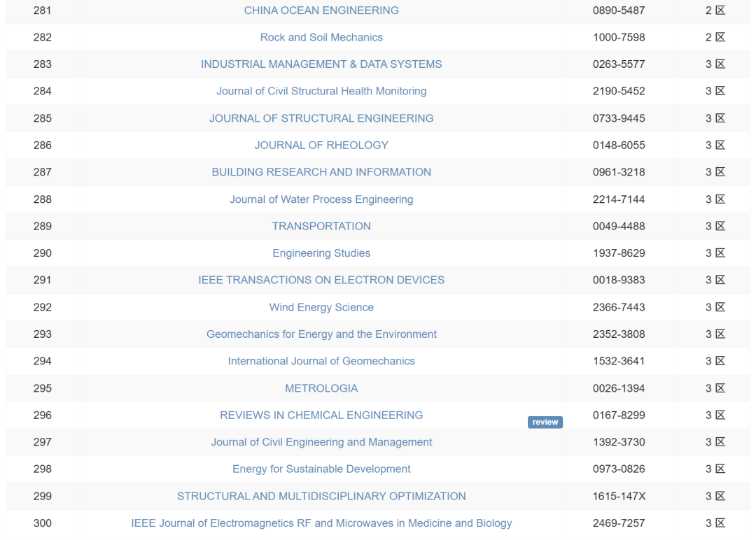Click REVIEWS IN CHEMICAL ENGINEERING link
756x540 pixels.
(321, 415)
